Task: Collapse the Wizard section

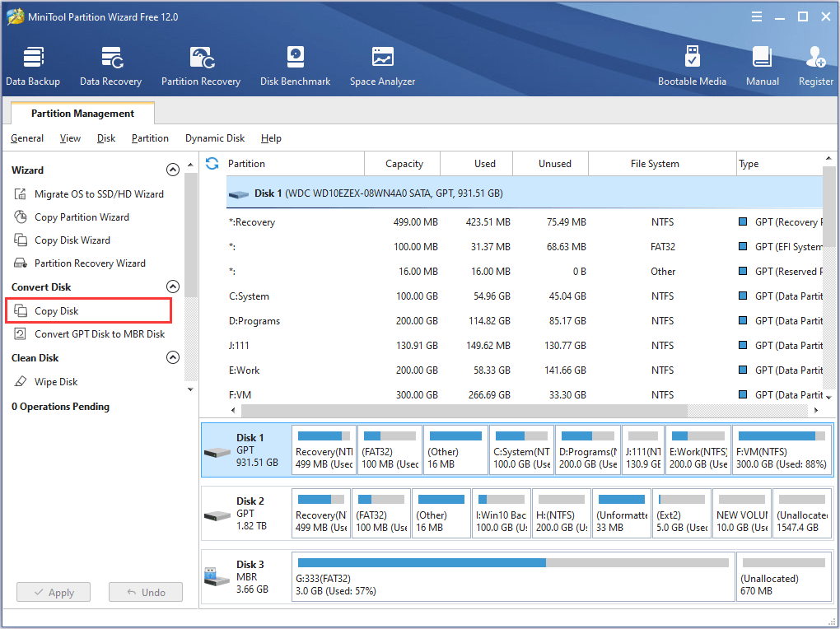Action: pyautogui.click(x=173, y=170)
